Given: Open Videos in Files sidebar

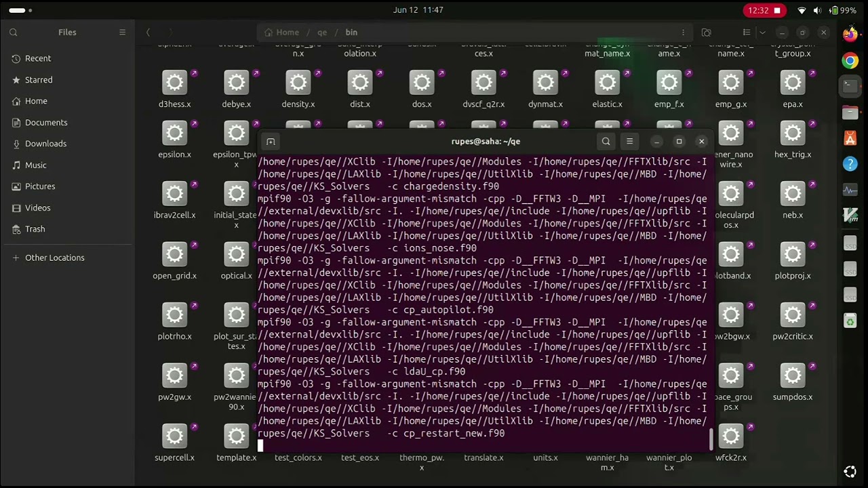Looking at the screenshot, I should 67,208.
